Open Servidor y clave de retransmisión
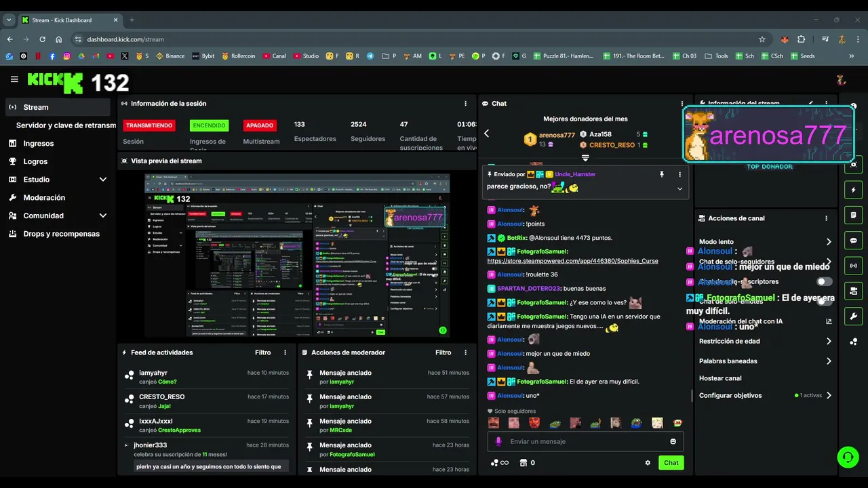Image resolution: width=868 pixels, height=488 pixels. pos(66,125)
